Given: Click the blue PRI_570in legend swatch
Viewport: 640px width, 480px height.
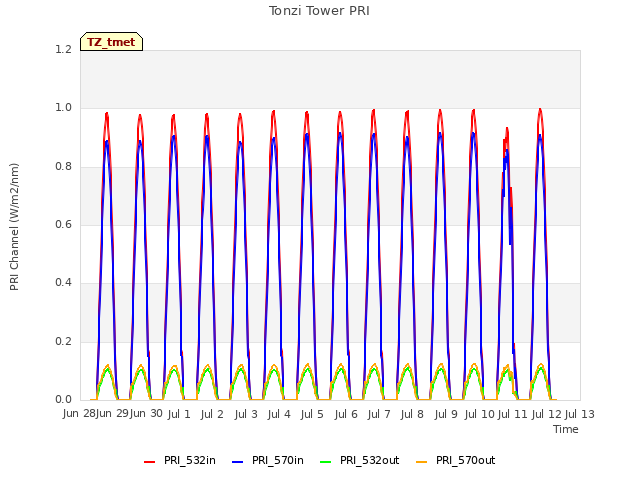Looking at the screenshot, I should point(238,462).
